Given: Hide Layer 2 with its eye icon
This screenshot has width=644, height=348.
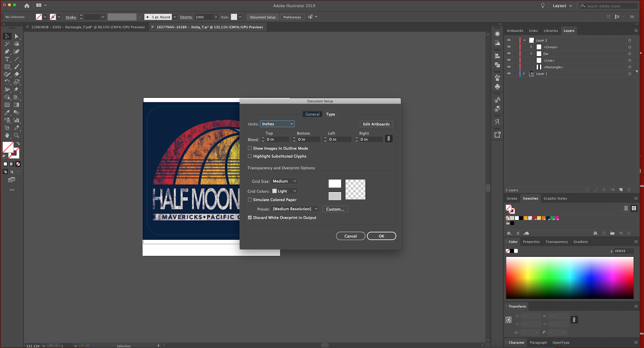Looking at the screenshot, I should point(509,40).
